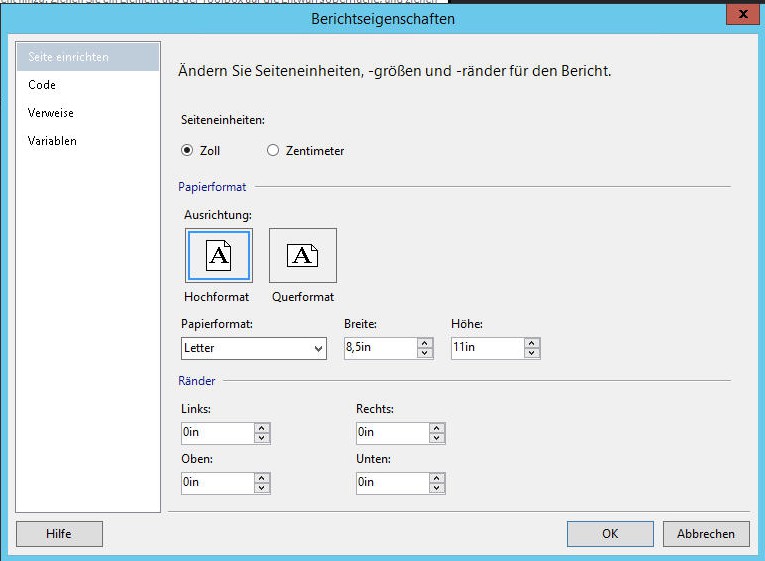Increase Links margin with the up arrow

click(x=262, y=428)
